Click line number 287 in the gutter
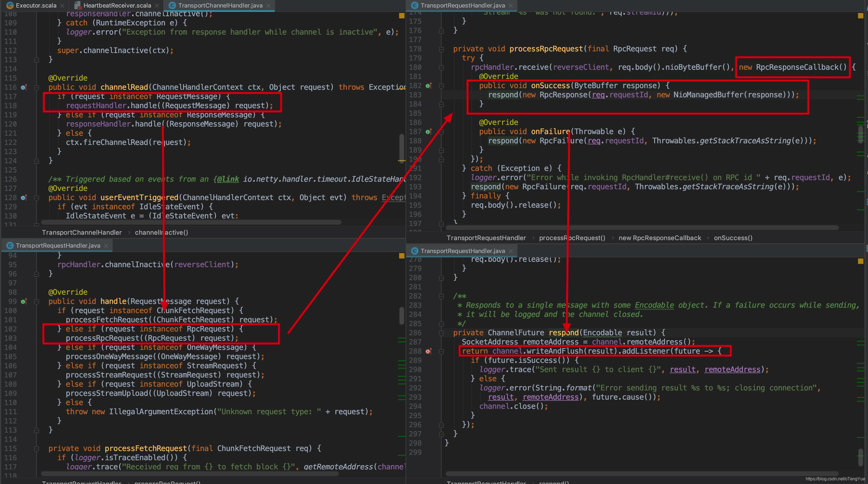 (415, 342)
